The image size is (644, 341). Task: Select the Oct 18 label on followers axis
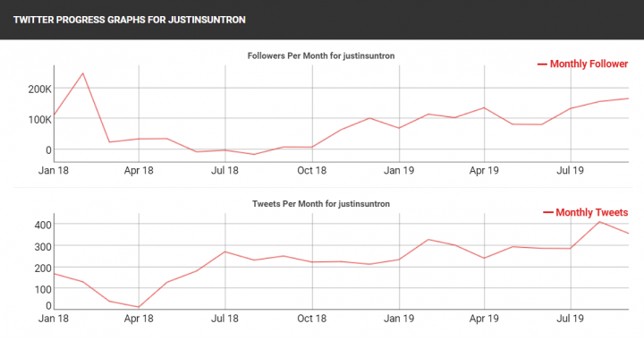[312, 170]
